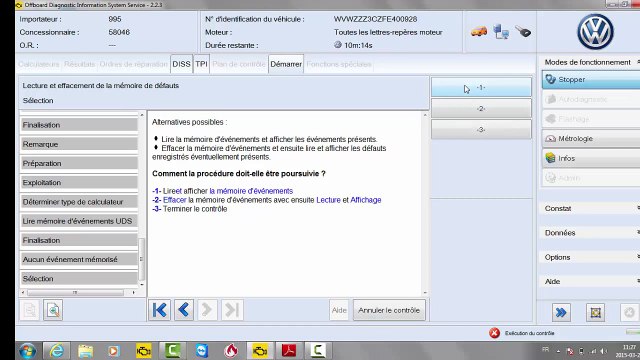Image resolution: width=640 pixels, height=360 pixels.
Task: Click the red error icon in status bar
Action: pyautogui.click(x=494, y=333)
